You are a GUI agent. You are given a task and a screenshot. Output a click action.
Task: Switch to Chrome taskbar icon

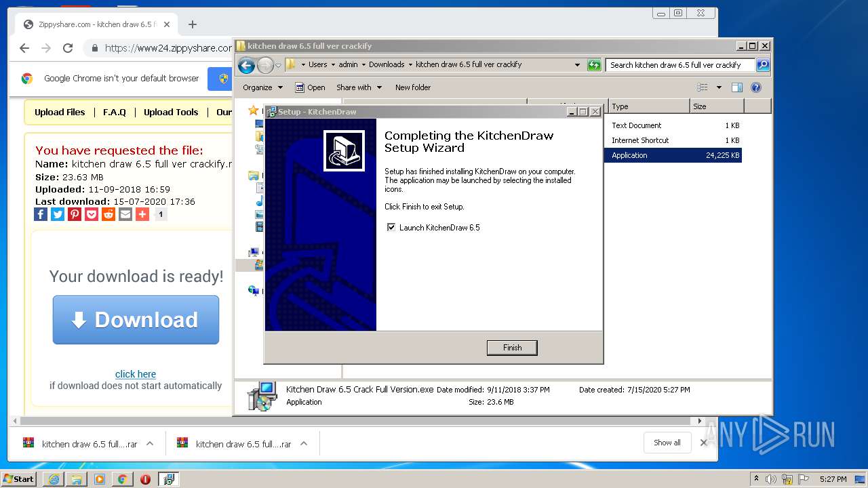tap(122, 479)
